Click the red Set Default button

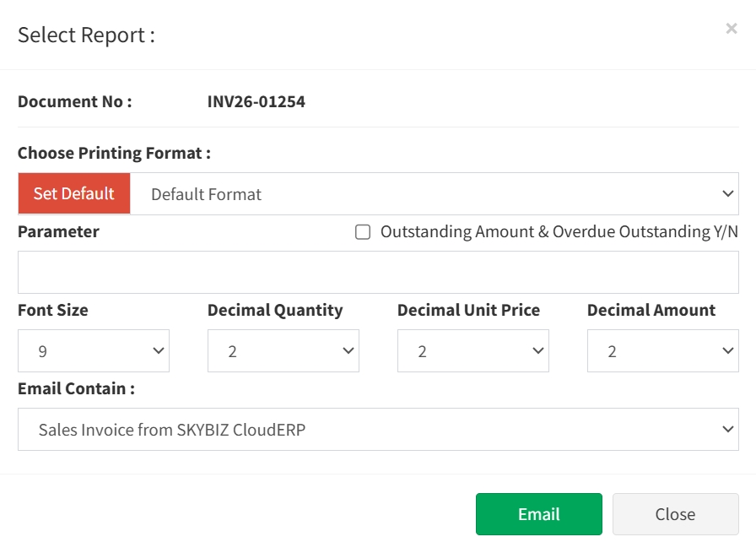coord(74,193)
